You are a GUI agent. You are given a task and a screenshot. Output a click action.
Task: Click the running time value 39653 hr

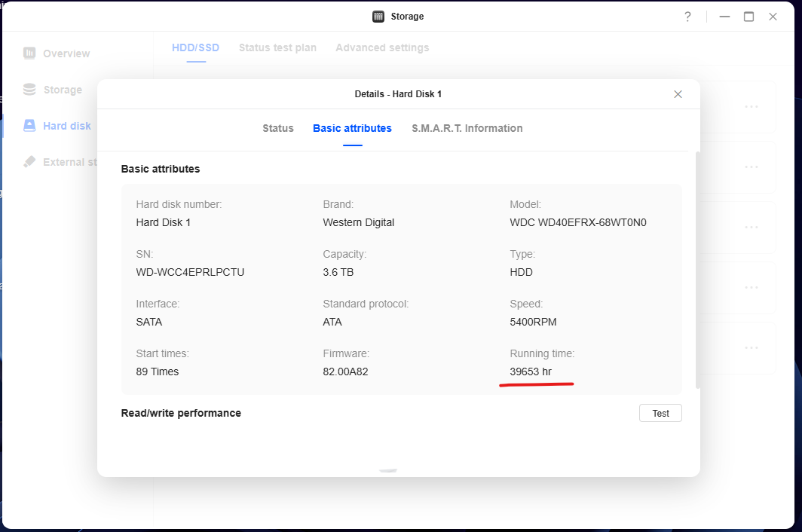click(531, 372)
